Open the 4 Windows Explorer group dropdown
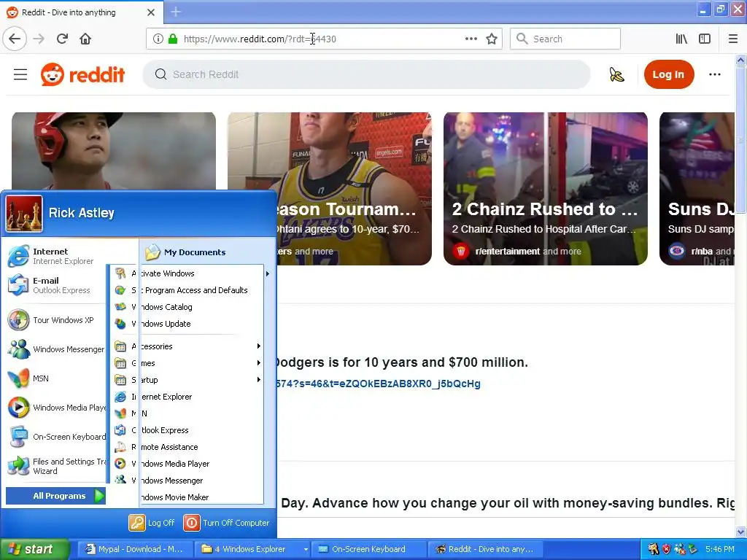This screenshot has height=560, width=747. (x=306, y=549)
